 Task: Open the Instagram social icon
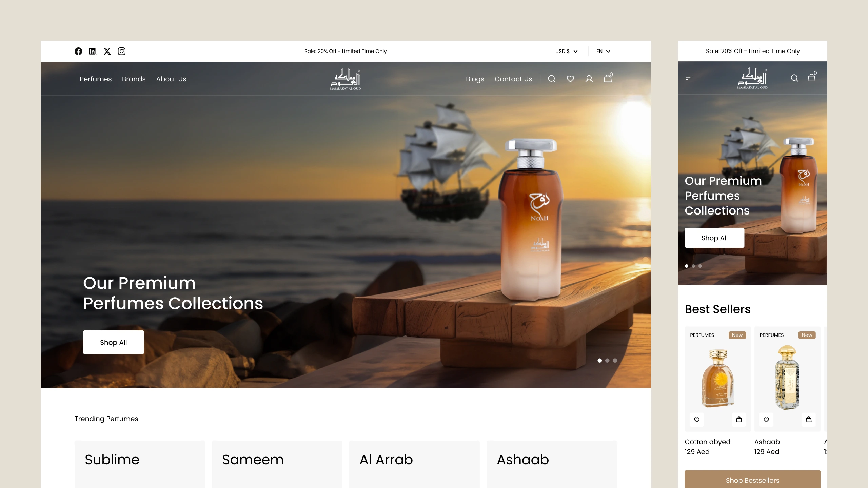click(x=121, y=51)
